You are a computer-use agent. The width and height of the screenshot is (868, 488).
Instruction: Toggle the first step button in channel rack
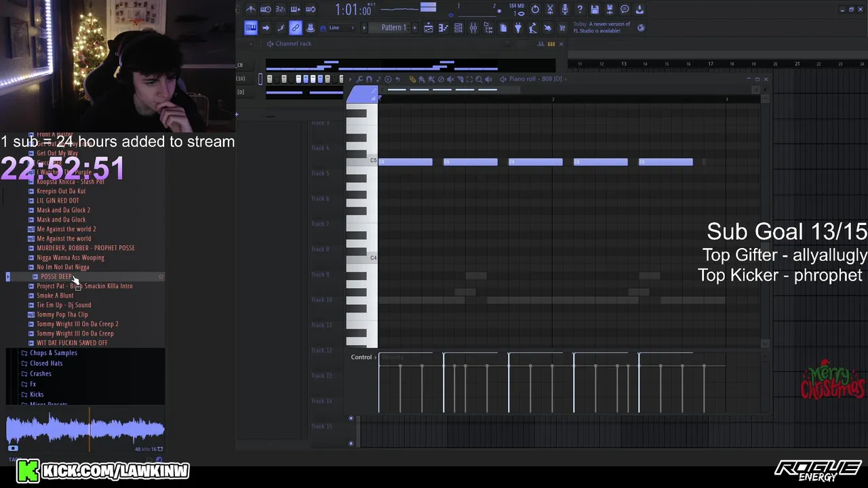click(269, 79)
